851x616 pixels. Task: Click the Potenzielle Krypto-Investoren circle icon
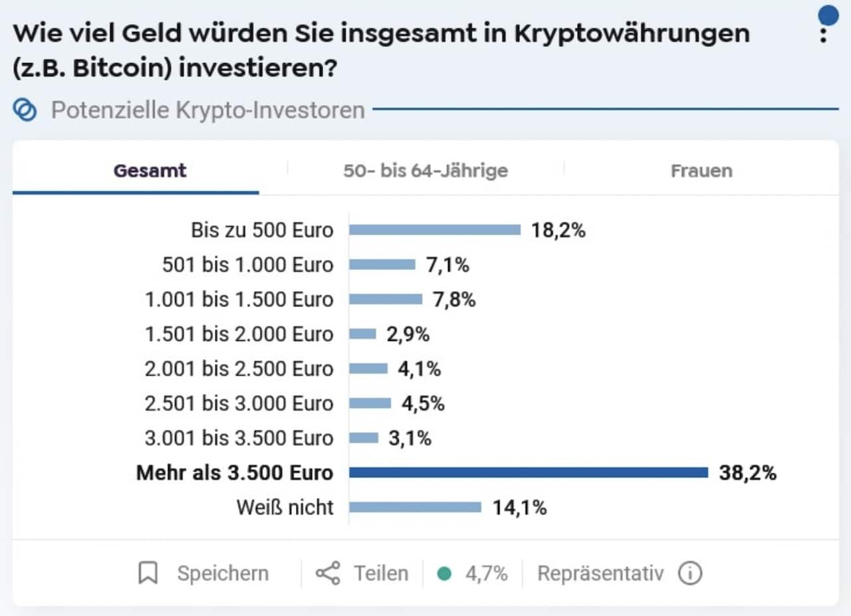click(x=25, y=110)
